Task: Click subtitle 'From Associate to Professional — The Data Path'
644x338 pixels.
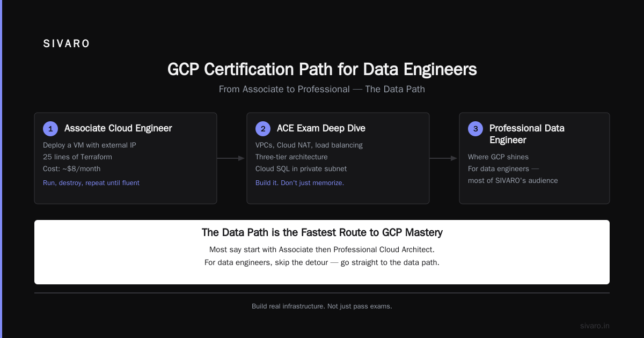Action: click(322, 89)
